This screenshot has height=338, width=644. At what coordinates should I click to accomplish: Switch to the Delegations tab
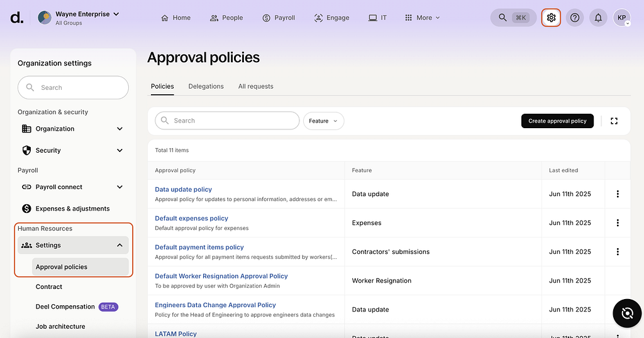click(x=206, y=87)
